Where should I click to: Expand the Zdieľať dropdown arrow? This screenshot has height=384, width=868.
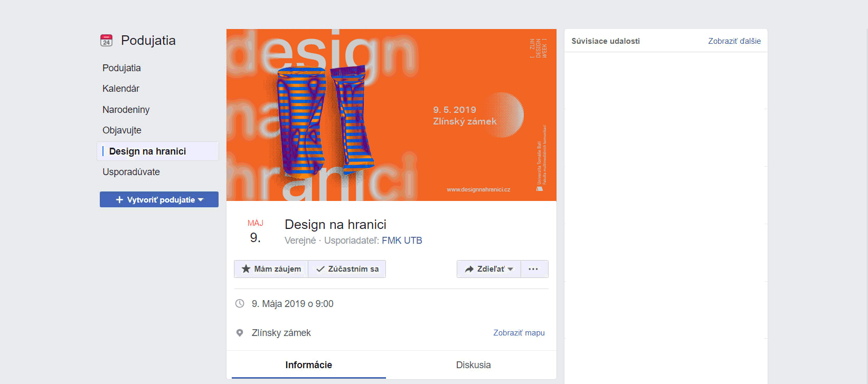pyautogui.click(x=511, y=269)
